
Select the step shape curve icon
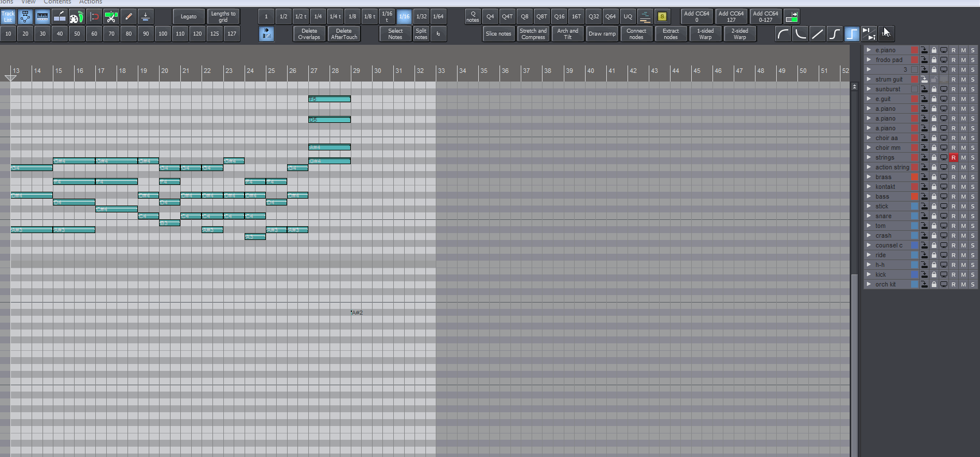click(x=852, y=34)
